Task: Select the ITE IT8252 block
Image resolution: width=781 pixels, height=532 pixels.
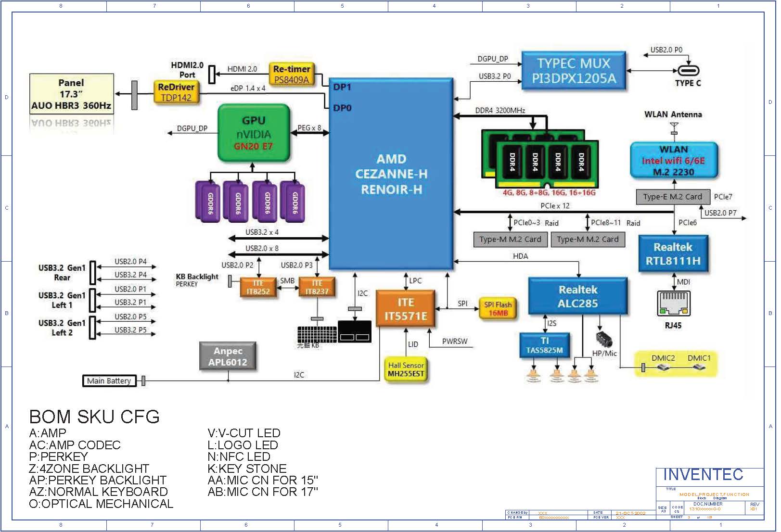Action: coord(258,287)
